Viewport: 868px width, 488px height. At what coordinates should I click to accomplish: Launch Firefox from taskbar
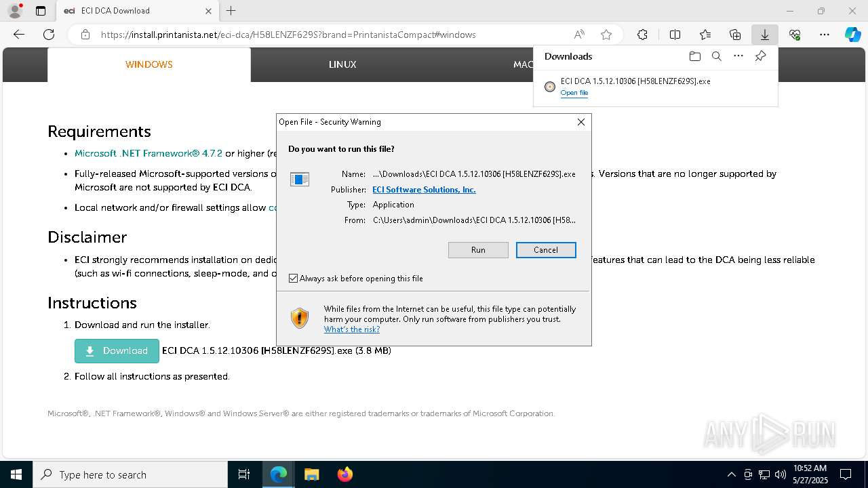345,474
